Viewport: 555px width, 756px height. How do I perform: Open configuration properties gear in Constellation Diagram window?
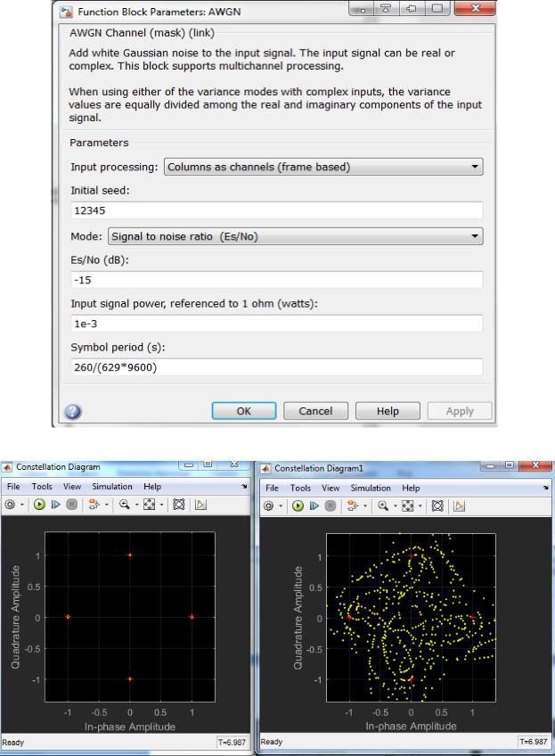tap(10, 505)
